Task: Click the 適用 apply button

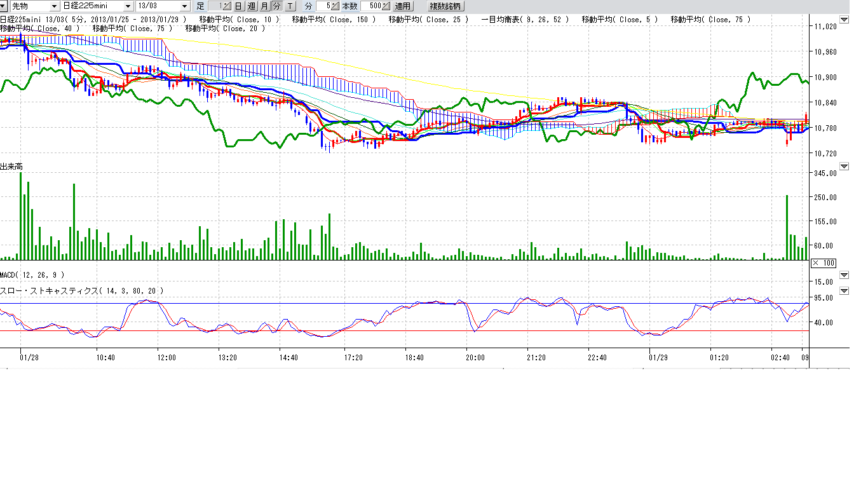Action: (402, 6)
